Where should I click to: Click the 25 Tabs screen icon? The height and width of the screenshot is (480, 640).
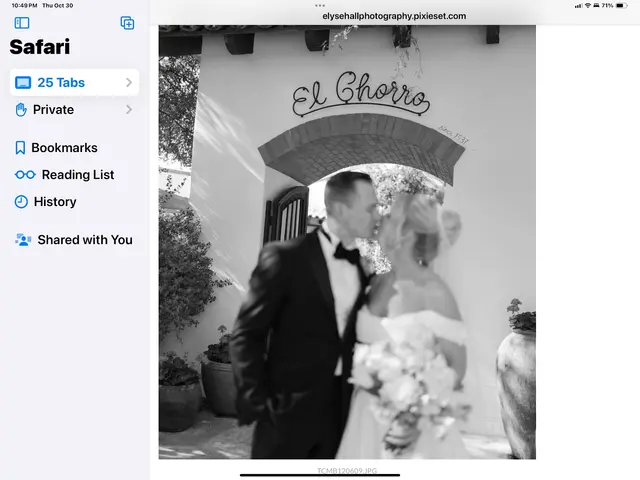pyautogui.click(x=23, y=82)
